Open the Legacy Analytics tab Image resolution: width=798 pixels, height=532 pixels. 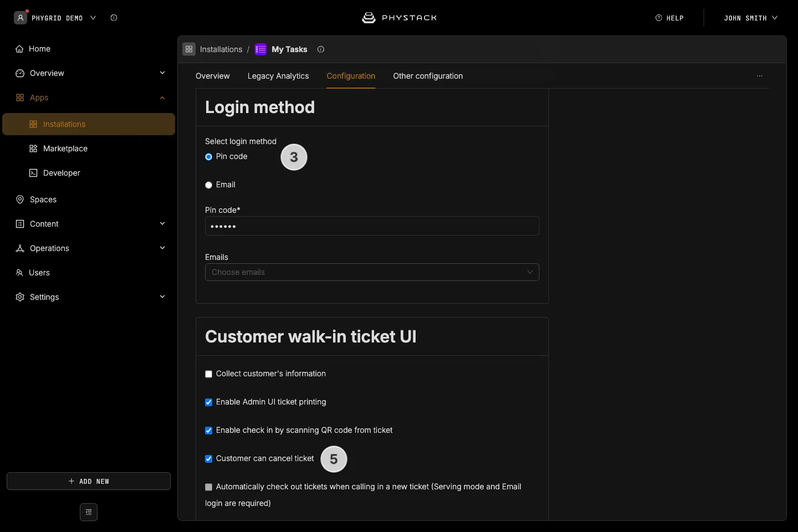coord(278,76)
